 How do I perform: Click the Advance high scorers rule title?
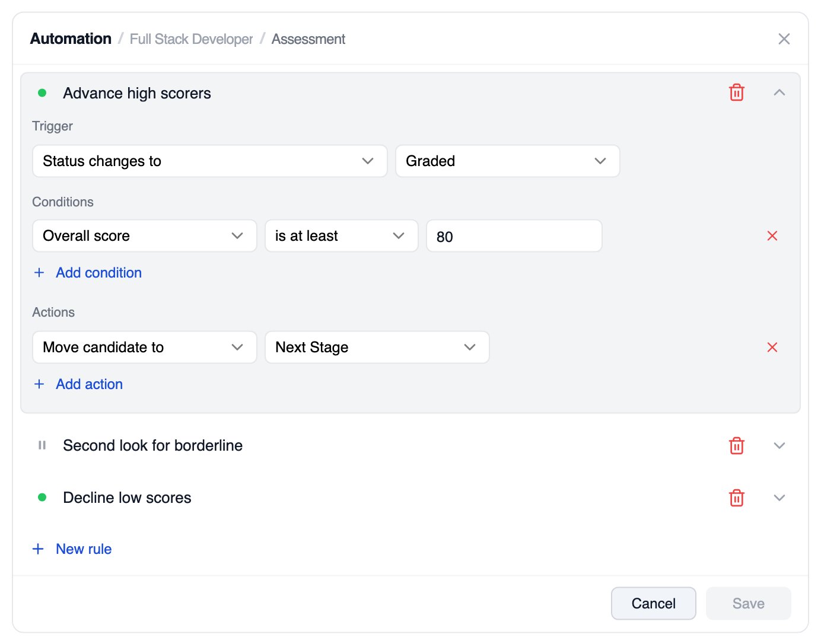[137, 93]
